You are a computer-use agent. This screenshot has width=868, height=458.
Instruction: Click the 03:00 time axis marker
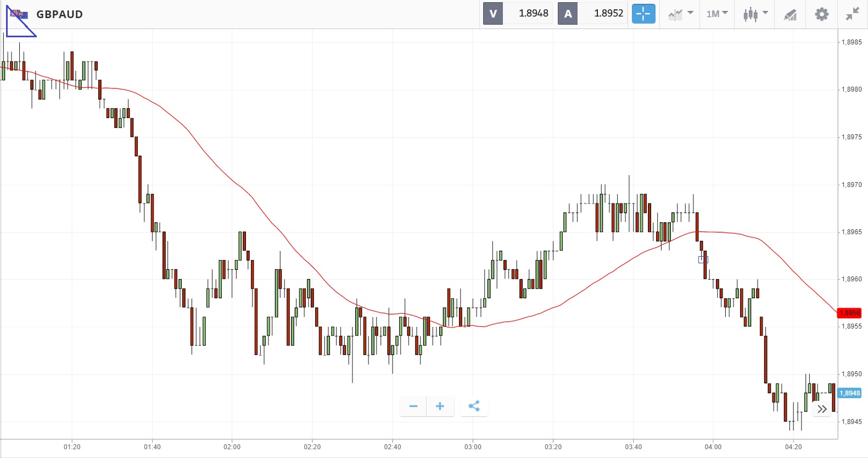tap(473, 447)
